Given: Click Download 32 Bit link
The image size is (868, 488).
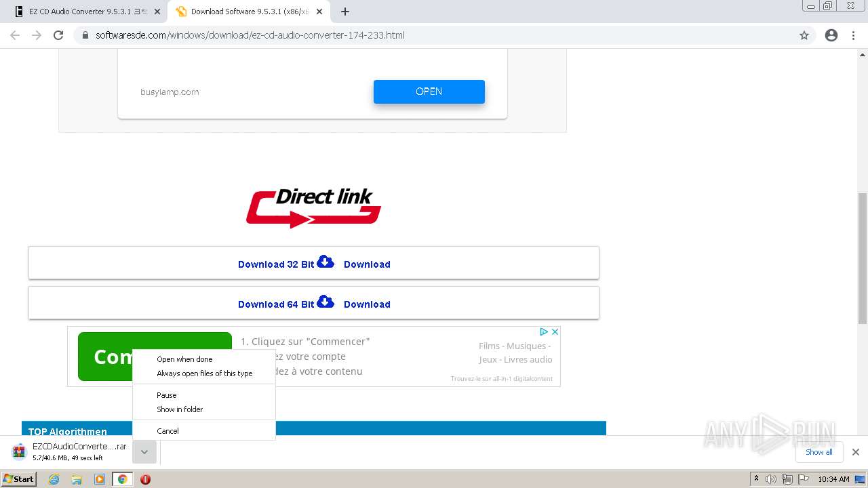Looking at the screenshot, I should pyautogui.click(x=276, y=264).
